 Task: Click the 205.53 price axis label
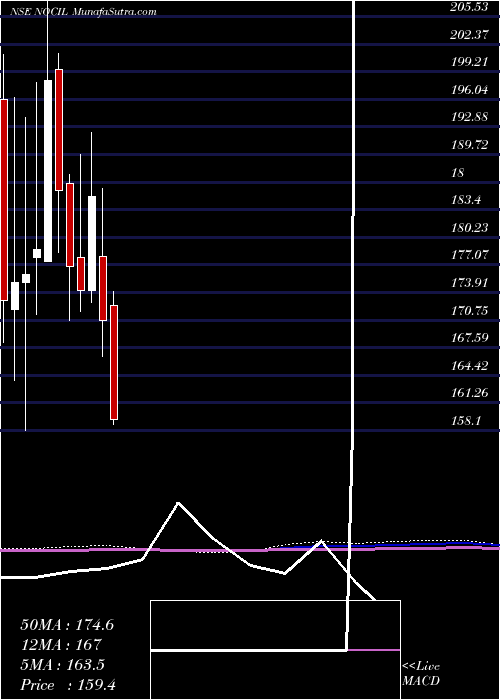468,7
